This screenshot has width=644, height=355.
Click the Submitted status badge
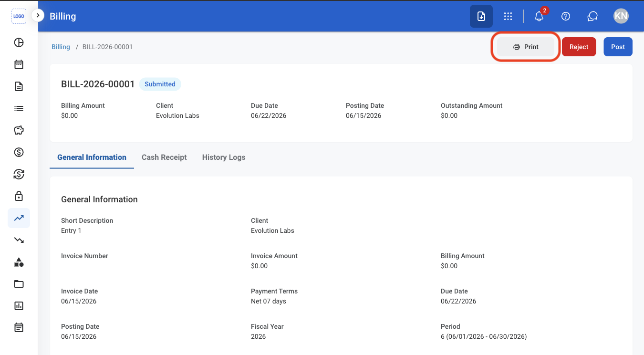point(160,84)
